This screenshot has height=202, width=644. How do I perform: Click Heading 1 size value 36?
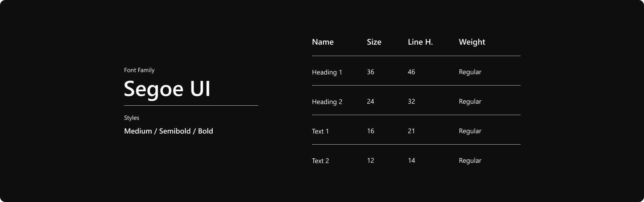pos(370,72)
